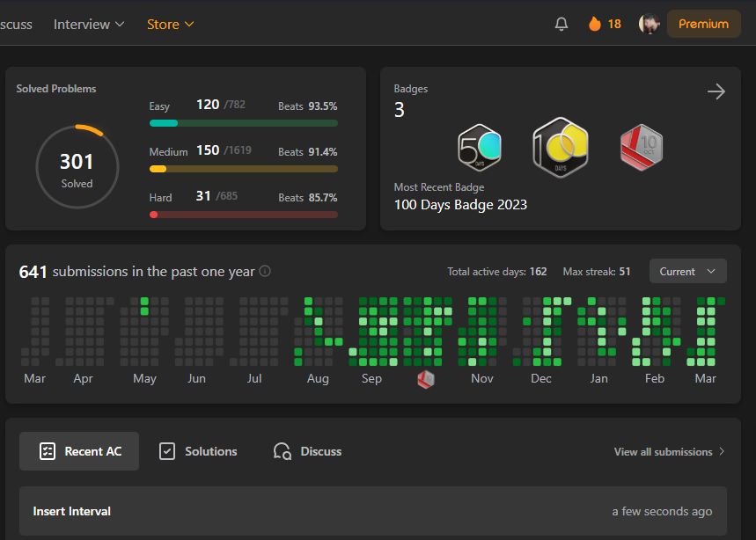Click the orange streak flame icon
Screen dimensions: 756x540
click(x=595, y=24)
